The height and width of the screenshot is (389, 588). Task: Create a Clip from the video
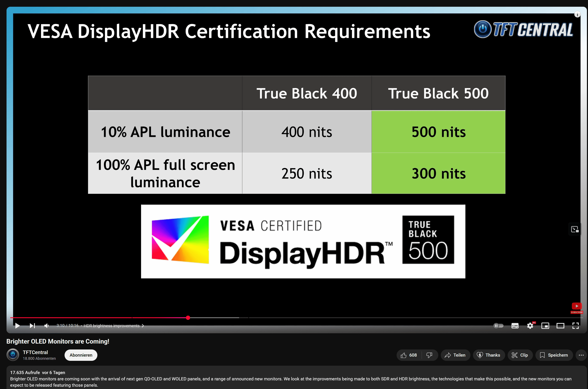520,355
